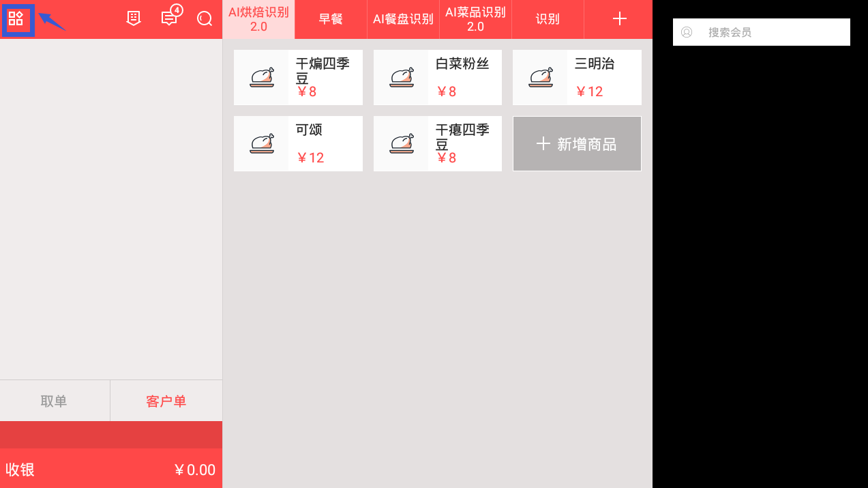This screenshot has height=488, width=868.
Task: Focus the 搜索会员 search field
Action: (762, 32)
